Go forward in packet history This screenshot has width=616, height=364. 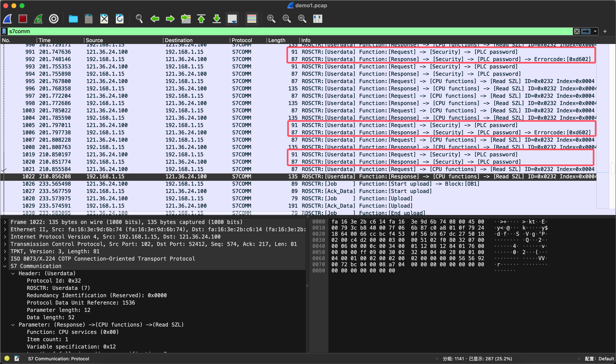pyautogui.click(x=170, y=19)
